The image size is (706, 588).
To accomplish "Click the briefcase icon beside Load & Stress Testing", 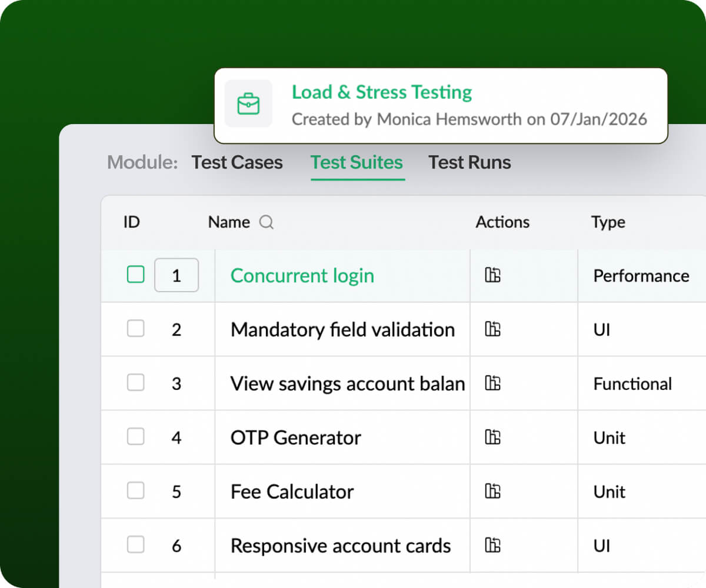I will click(x=248, y=104).
